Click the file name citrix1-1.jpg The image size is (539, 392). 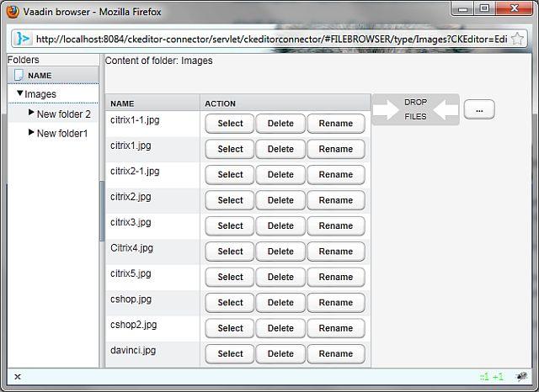[135, 120]
